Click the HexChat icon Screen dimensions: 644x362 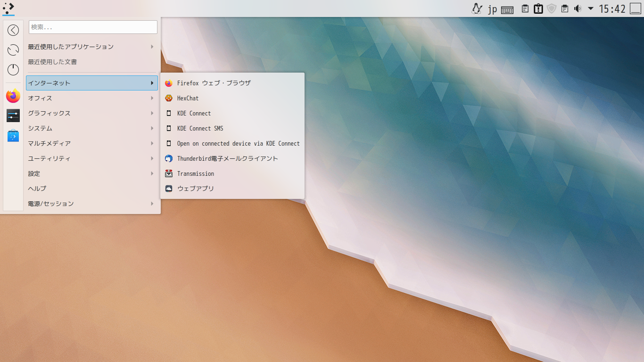[x=169, y=98]
